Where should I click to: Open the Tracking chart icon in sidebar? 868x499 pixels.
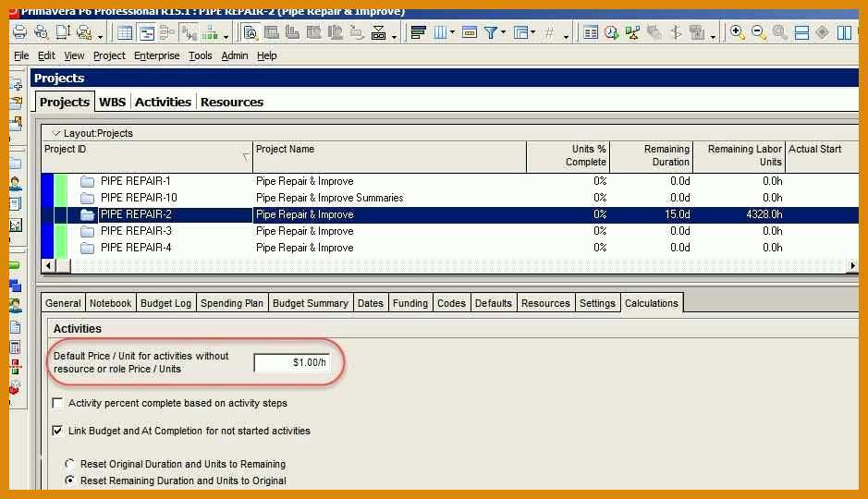[16, 225]
